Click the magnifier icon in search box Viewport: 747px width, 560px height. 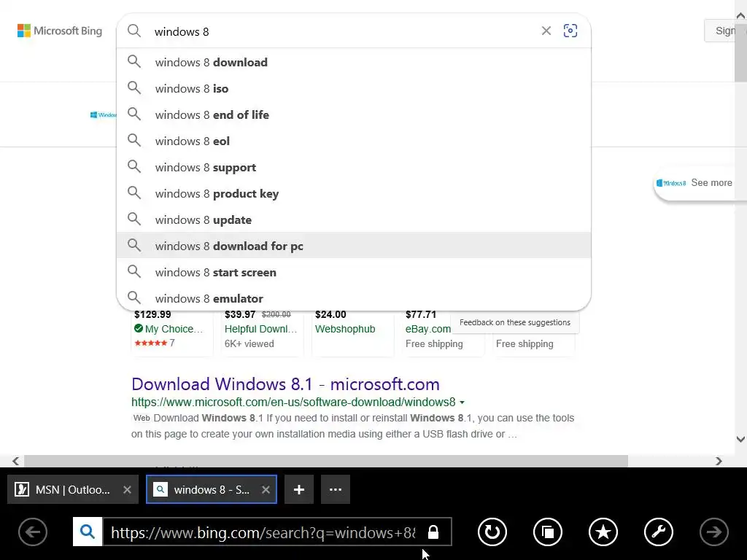tap(134, 31)
